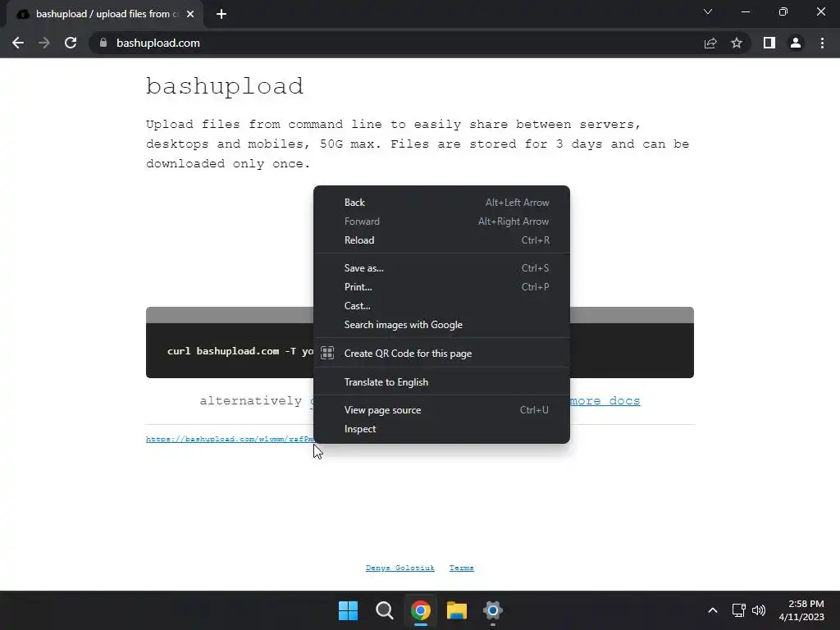Image resolution: width=840 pixels, height=630 pixels.
Task: Open the tab search chevron
Action: pos(708,11)
